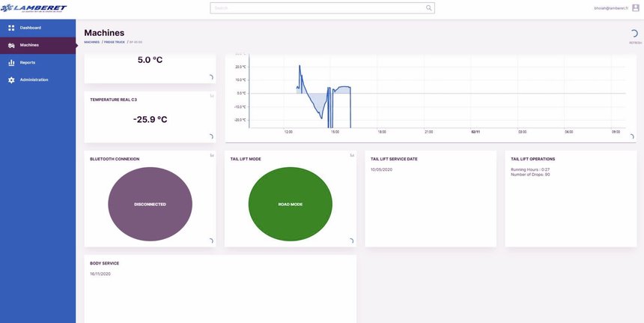Open the Reports menu item

[x=28, y=63]
